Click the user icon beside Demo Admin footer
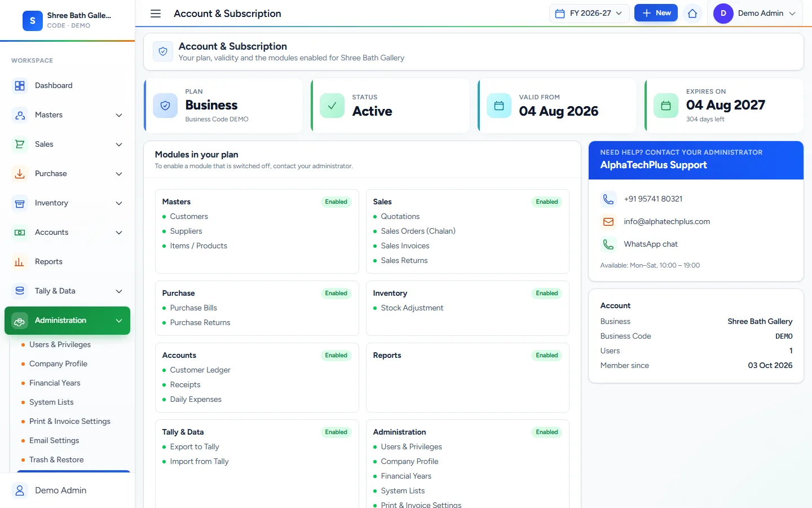 pos(20,491)
